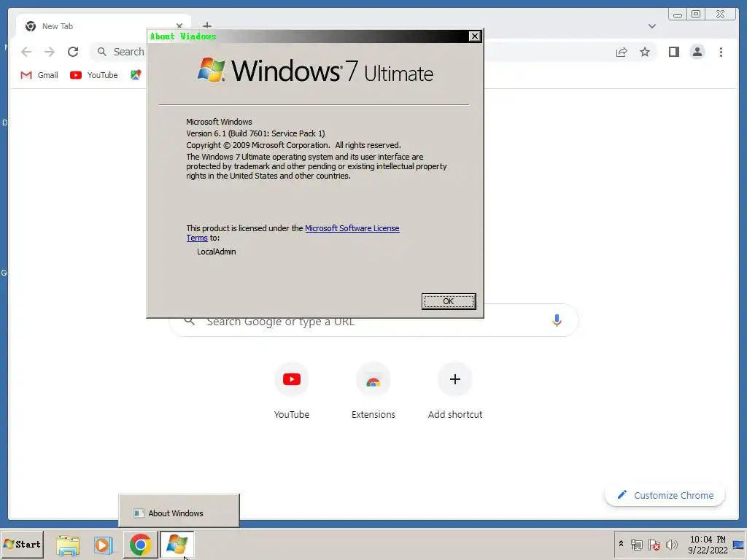Open the Microsoft Software License link

pos(352,228)
